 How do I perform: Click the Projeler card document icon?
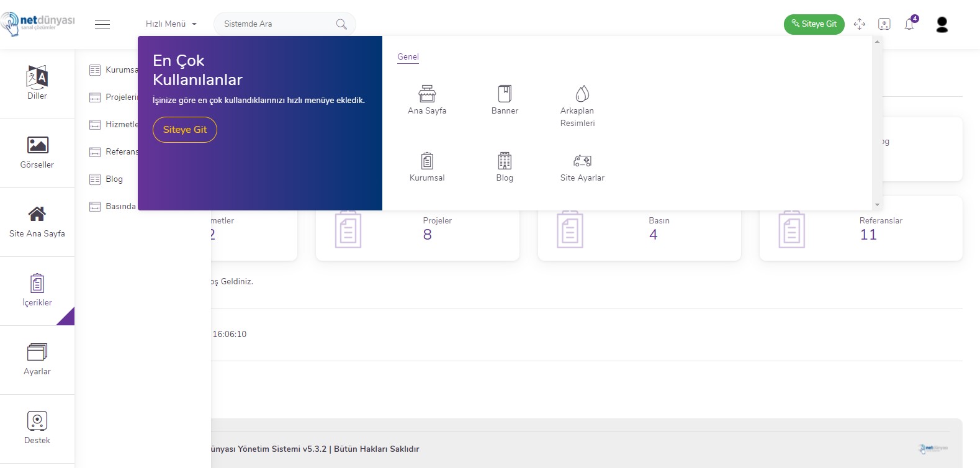click(x=348, y=230)
